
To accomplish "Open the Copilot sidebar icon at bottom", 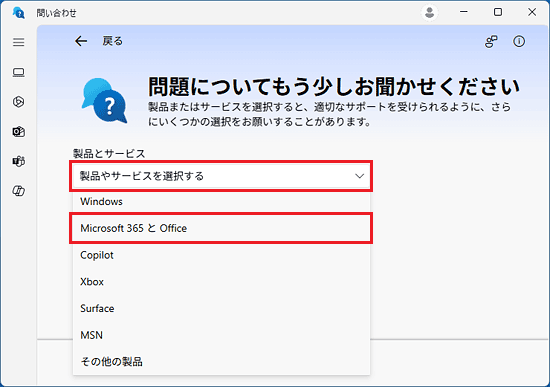I will tap(19, 191).
